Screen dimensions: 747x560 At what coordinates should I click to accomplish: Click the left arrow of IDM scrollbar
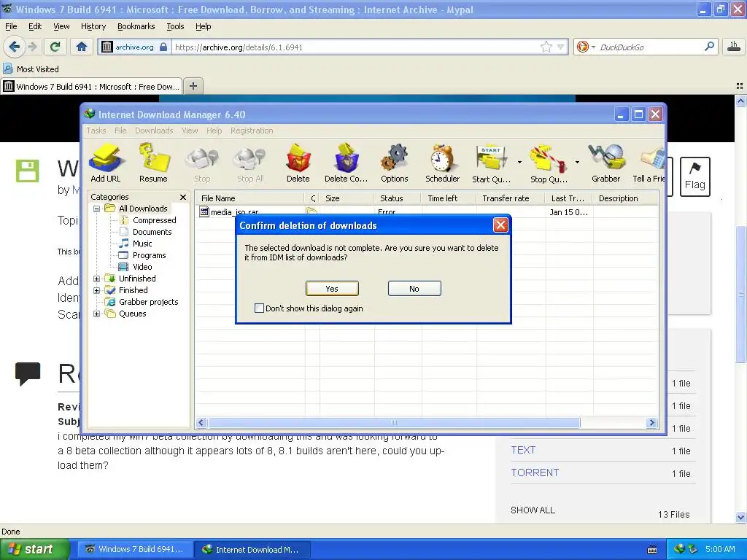tap(201, 422)
